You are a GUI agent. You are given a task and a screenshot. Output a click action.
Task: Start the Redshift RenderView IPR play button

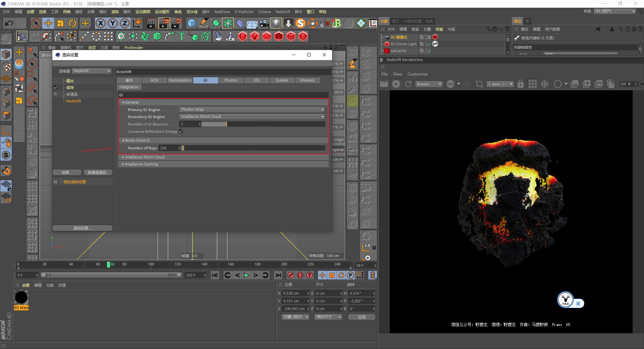pos(396,84)
